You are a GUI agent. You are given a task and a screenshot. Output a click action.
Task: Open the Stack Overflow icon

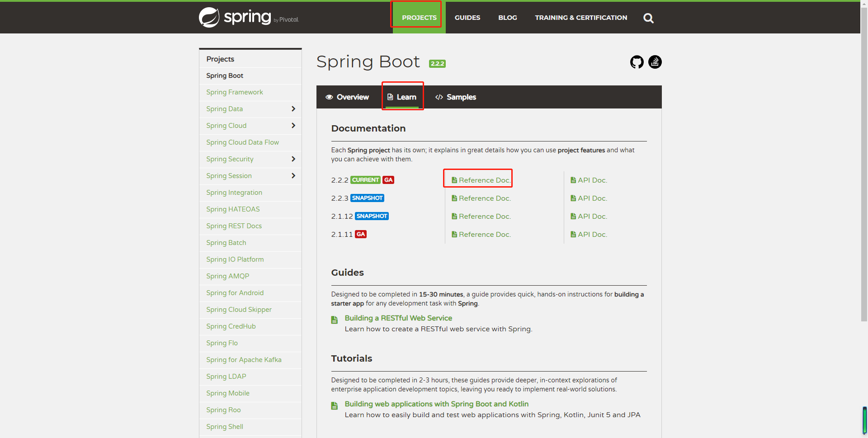[x=655, y=62]
